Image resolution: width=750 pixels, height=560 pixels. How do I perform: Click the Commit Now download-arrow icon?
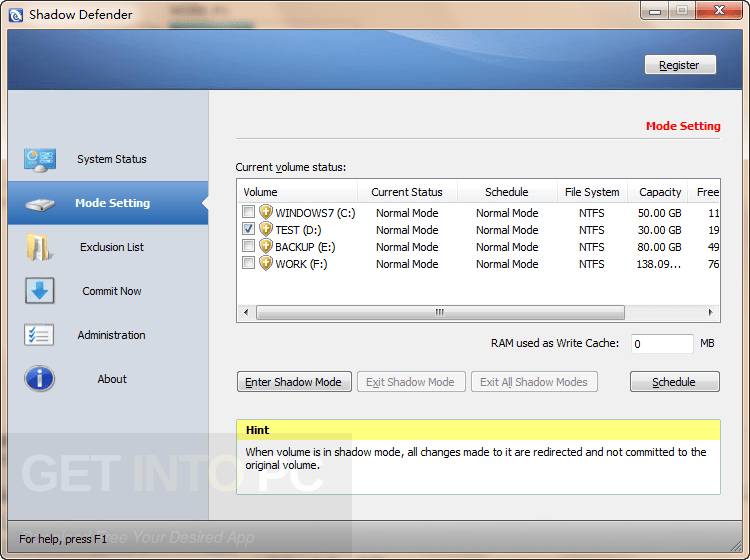pos(40,291)
